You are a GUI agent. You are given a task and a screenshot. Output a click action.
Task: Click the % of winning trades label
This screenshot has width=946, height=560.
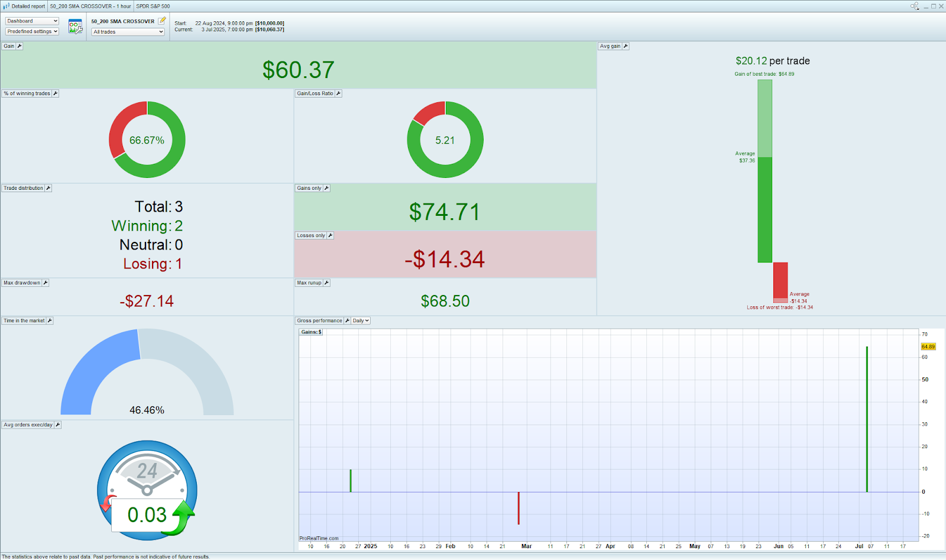pos(27,93)
